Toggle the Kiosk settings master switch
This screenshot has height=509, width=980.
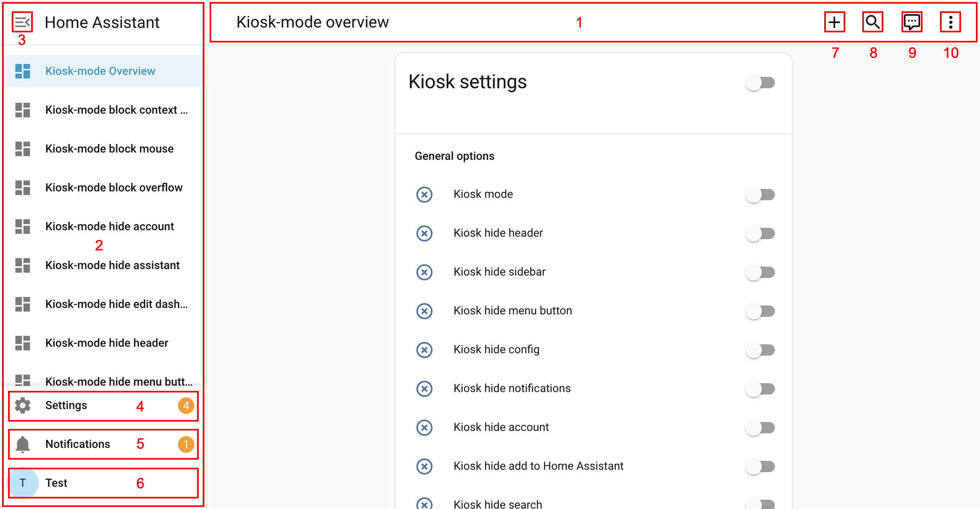click(761, 83)
